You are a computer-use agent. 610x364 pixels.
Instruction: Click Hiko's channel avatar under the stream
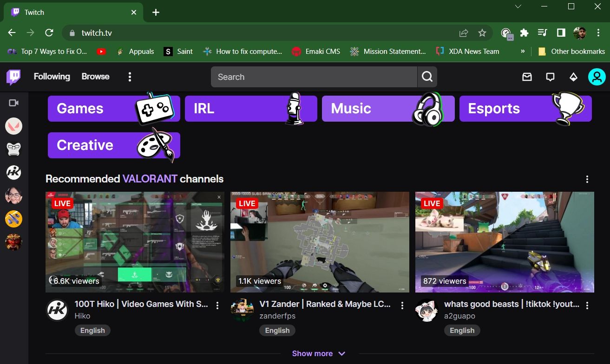point(58,310)
